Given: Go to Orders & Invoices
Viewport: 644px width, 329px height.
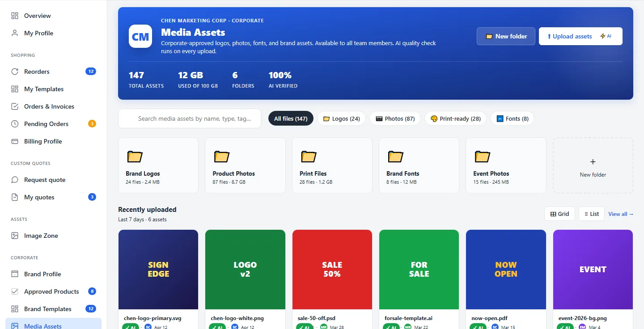Looking at the screenshot, I should [54, 106].
